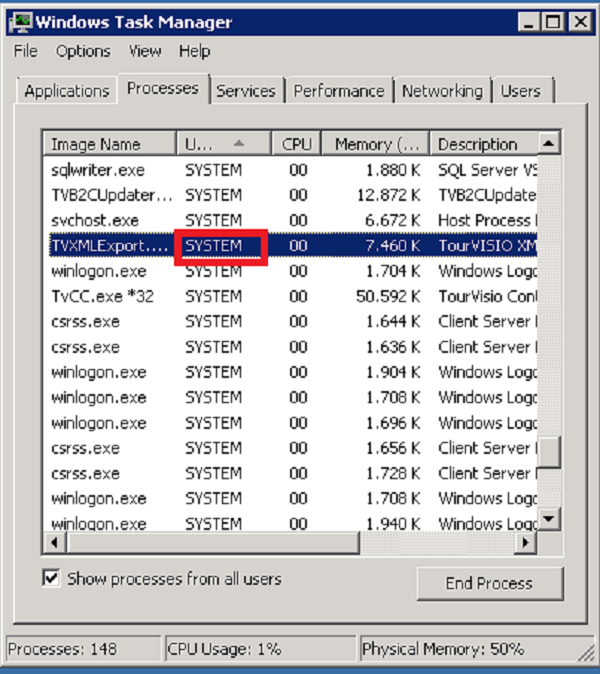Open the View menu

pyautogui.click(x=144, y=51)
